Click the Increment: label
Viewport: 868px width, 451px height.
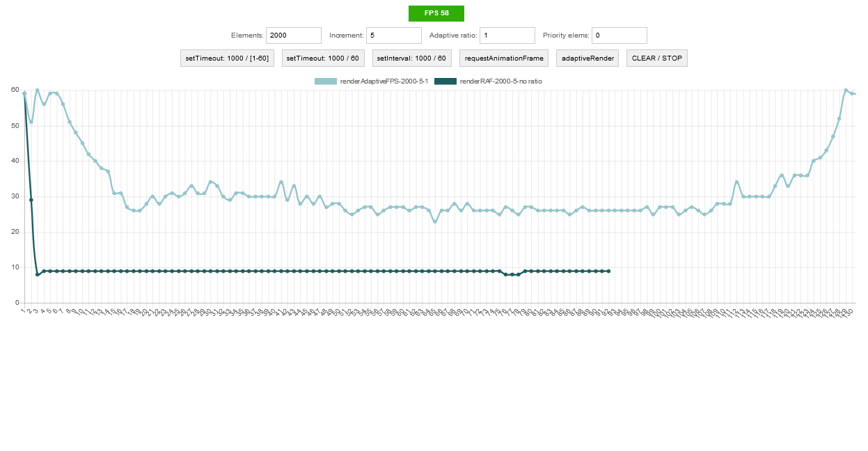347,35
